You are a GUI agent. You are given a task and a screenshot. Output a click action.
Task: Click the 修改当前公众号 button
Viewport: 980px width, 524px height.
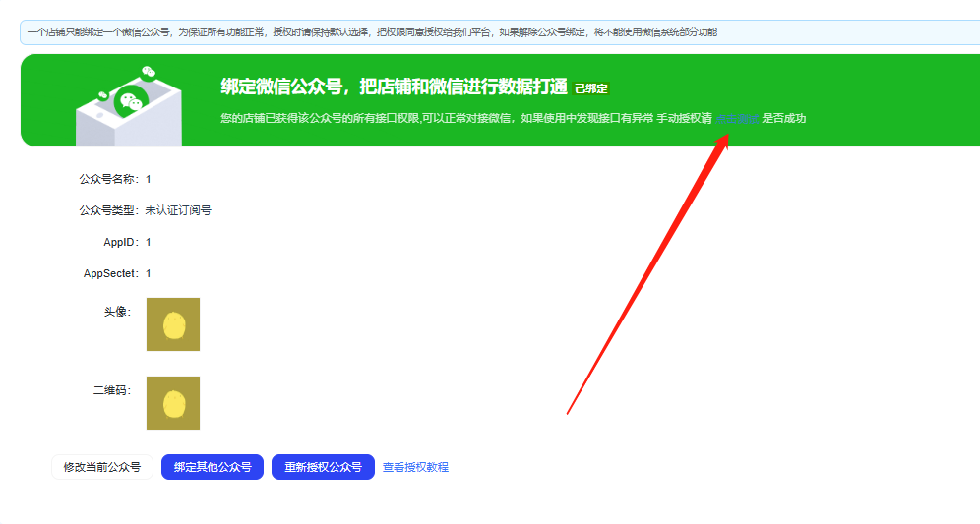coord(101,467)
